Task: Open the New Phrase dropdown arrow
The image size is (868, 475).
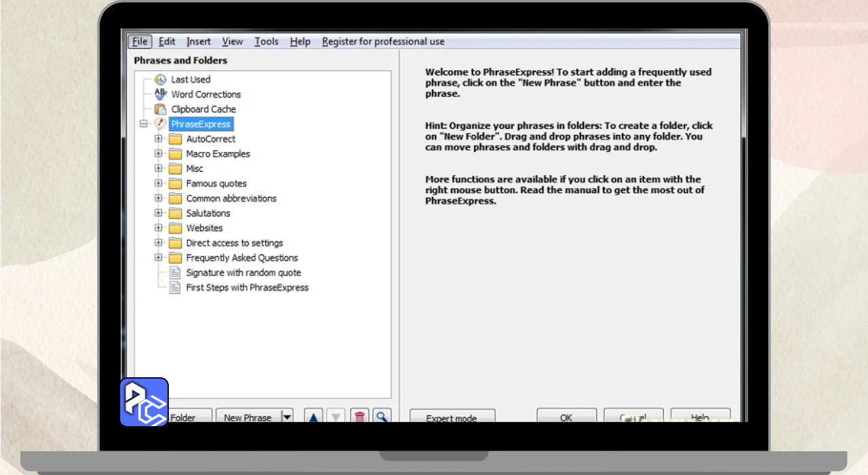Action: point(287,415)
